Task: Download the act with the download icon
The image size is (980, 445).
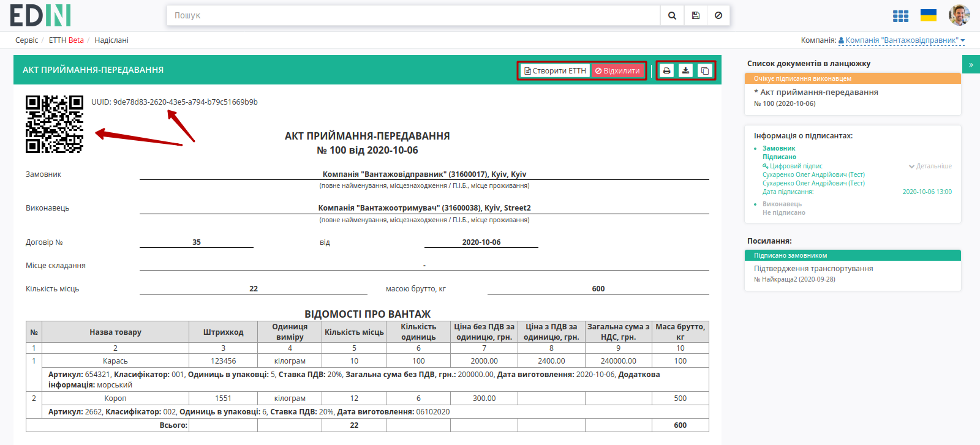Action: click(x=685, y=71)
